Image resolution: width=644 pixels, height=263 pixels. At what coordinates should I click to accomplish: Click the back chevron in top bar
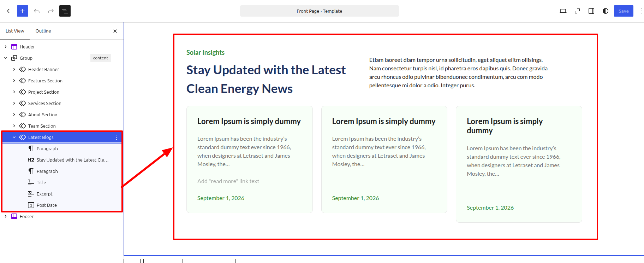pyautogui.click(x=8, y=11)
